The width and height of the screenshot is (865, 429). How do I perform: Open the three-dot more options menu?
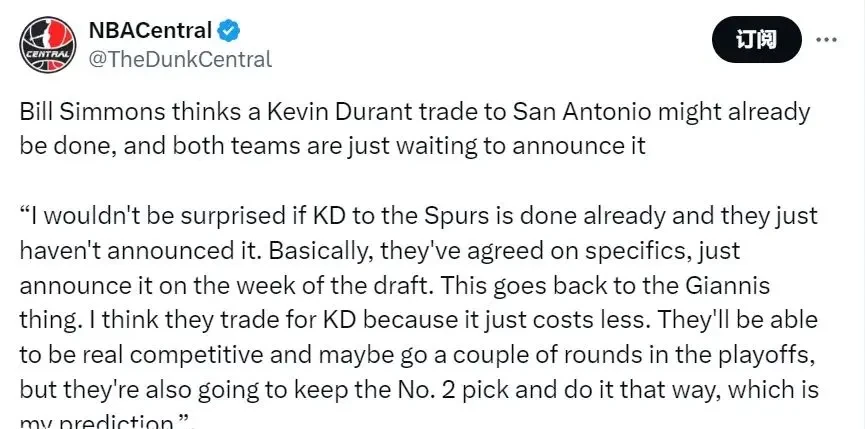coord(826,40)
